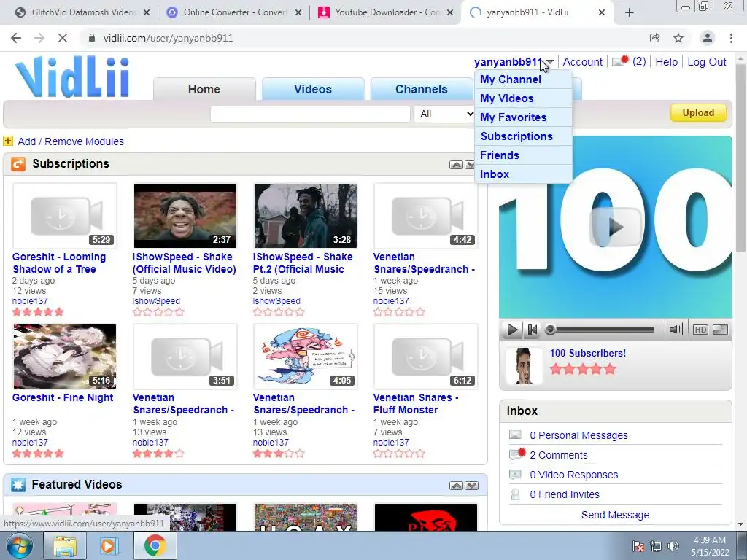Image resolution: width=747 pixels, height=560 pixels.
Task: Click the system tray volume icon
Action: click(673, 546)
